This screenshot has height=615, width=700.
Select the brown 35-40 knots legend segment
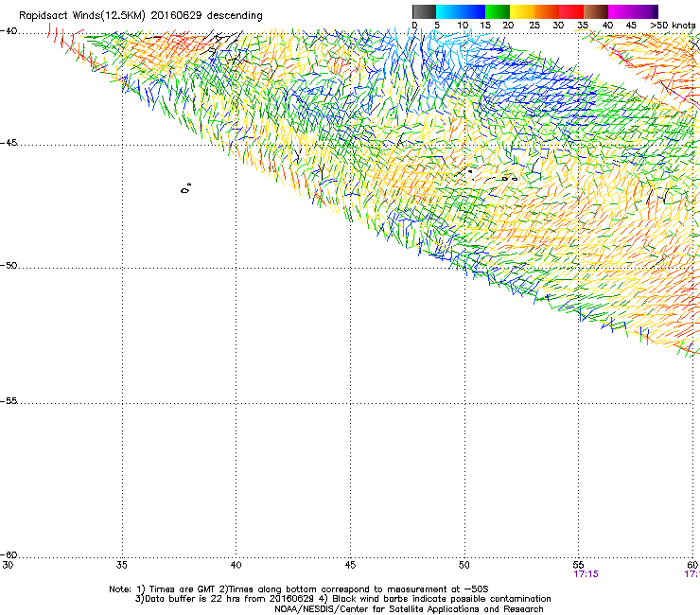(x=596, y=11)
